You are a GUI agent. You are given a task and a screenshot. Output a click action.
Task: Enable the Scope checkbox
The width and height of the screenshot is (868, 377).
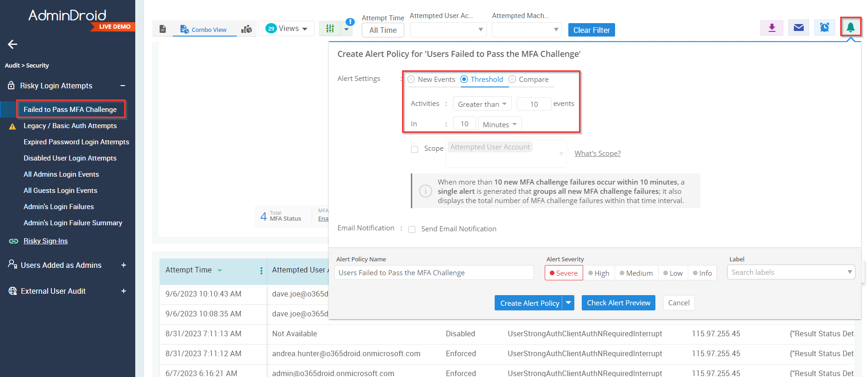coord(415,149)
